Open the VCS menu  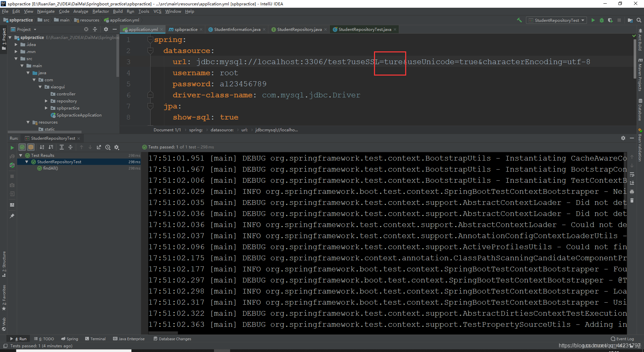coord(157,11)
